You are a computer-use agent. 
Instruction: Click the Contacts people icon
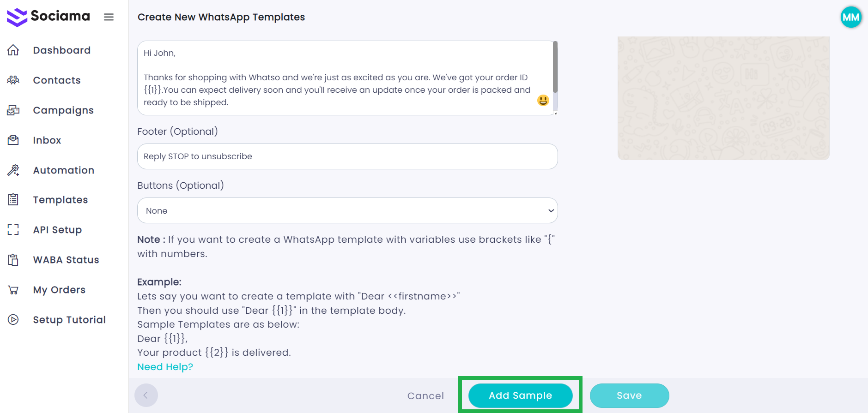tap(13, 80)
